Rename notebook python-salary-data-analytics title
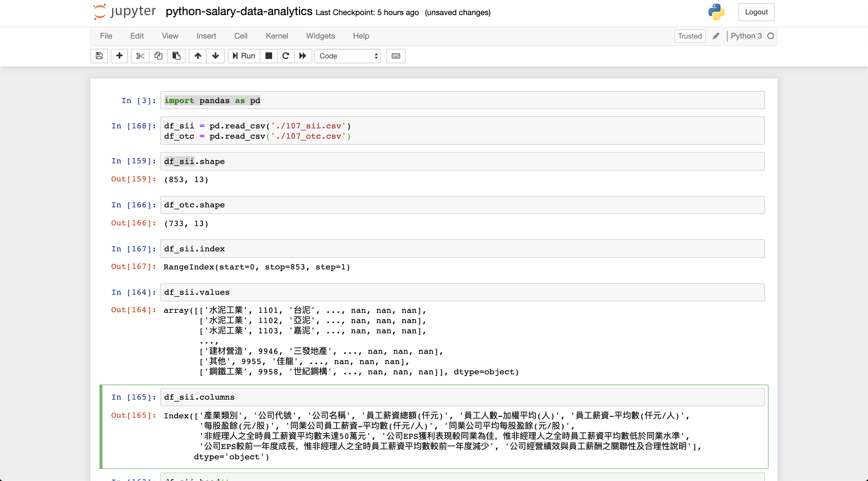Image resolution: width=868 pixels, height=481 pixels. (239, 12)
